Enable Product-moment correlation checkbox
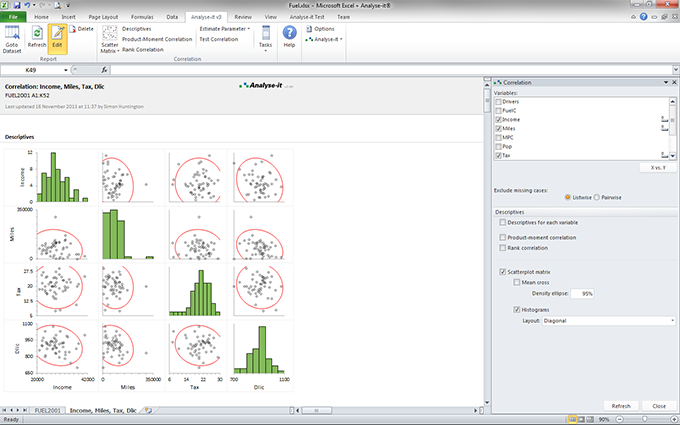The width and height of the screenshot is (680, 425). coord(503,237)
